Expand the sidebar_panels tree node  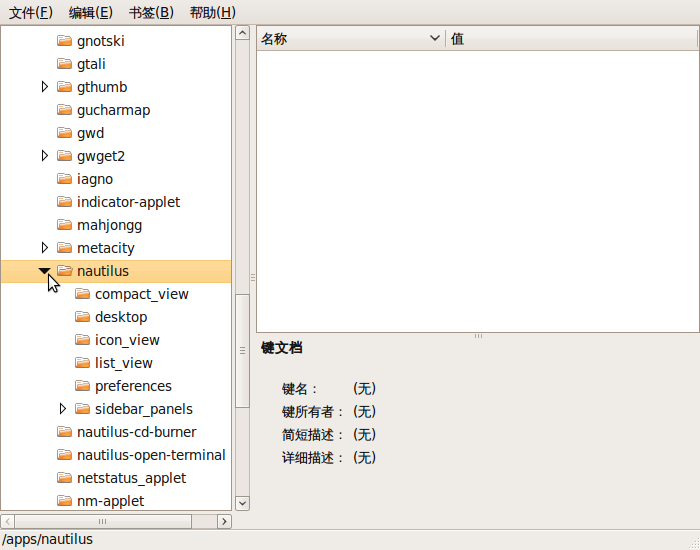click(62, 408)
